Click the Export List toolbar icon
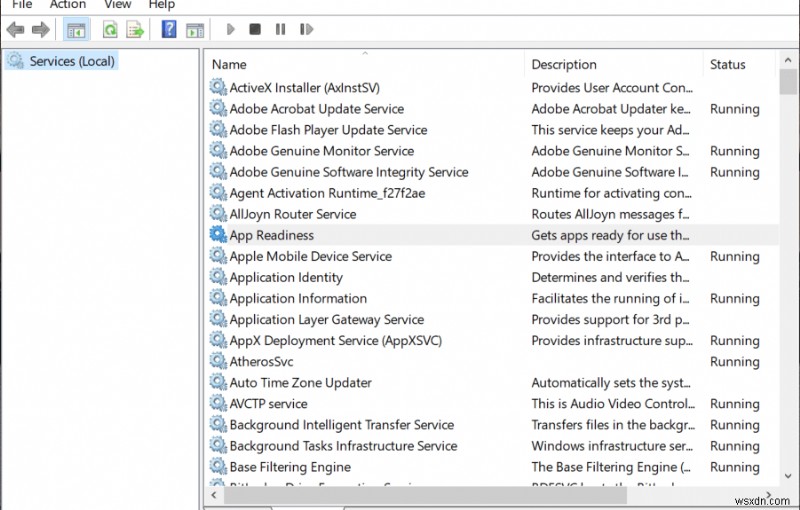The width and height of the screenshot is (800, 510). pos(135,30)
